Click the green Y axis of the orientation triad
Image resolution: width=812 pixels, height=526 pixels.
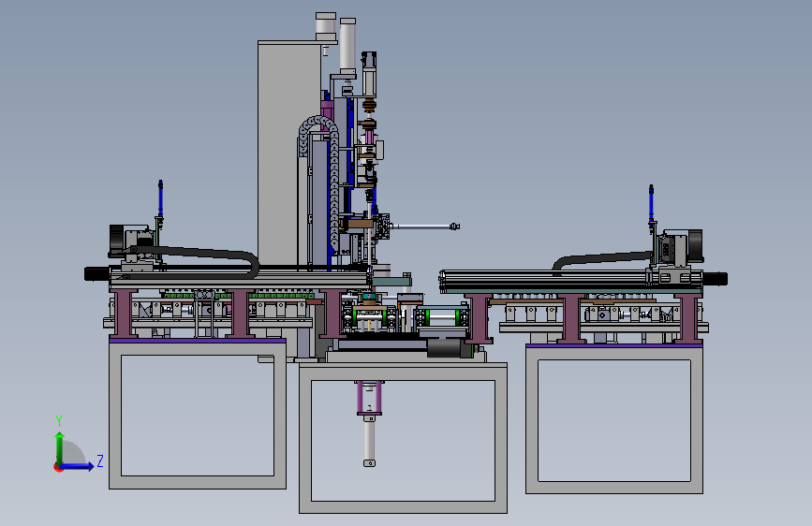pos(60,447)
